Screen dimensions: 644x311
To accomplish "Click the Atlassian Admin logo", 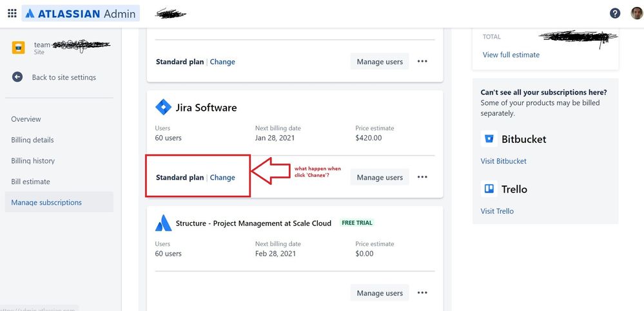I will coord(81,14).
